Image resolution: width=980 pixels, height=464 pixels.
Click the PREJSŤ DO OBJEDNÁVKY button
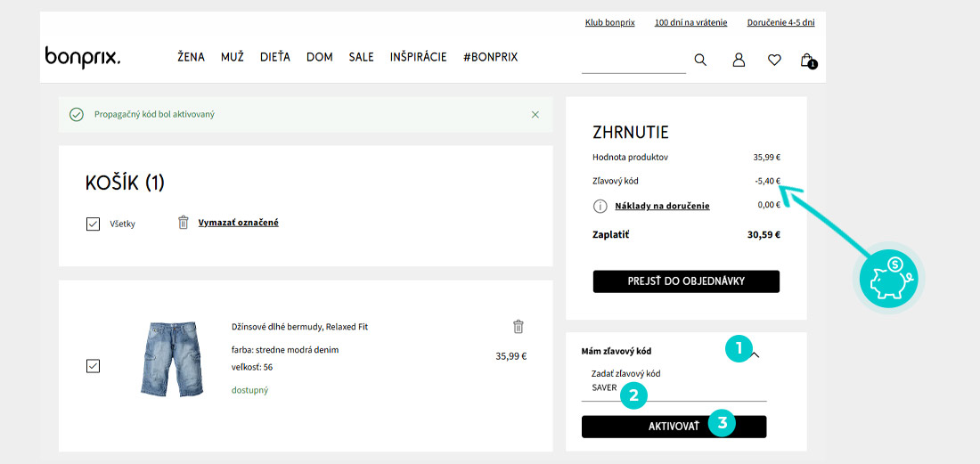coord(686,281)
